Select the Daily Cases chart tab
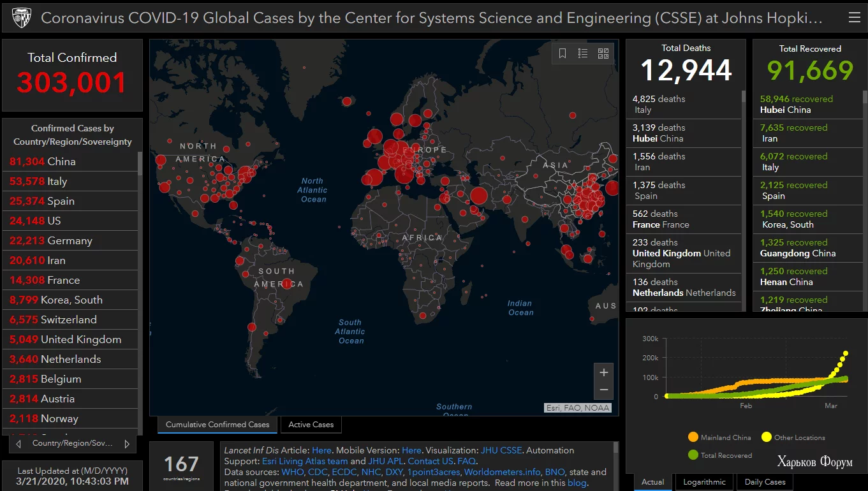The width and height of the screenshot is (868, 491). click(x=765, y=482)
